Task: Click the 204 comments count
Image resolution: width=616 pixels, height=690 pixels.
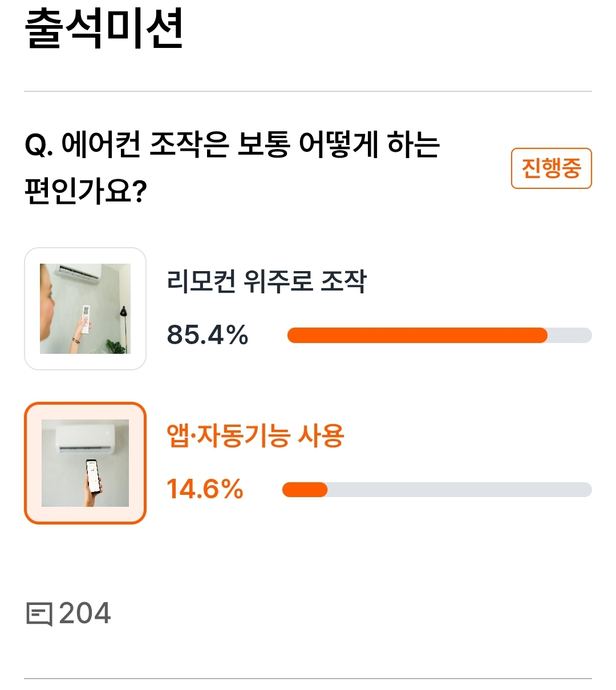Action: (85, 614)
